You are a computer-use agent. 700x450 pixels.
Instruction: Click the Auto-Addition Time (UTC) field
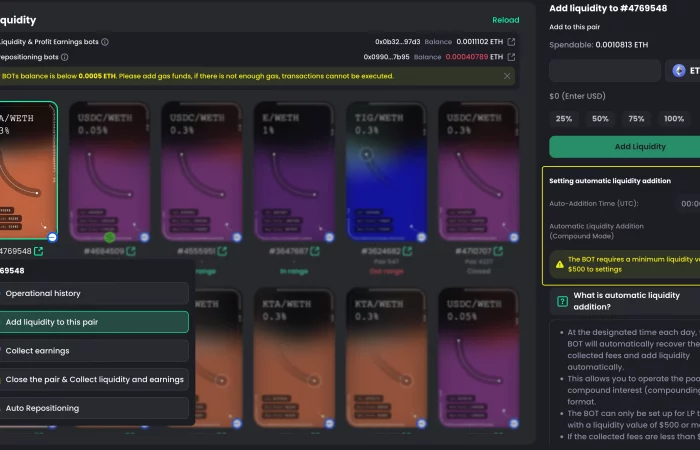coord(688,204)
